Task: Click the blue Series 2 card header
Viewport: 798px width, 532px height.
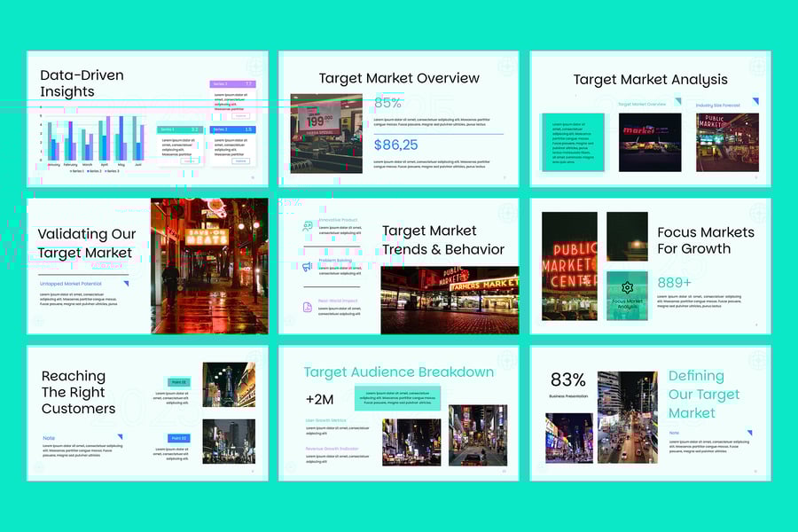Action: [x=232, y=129]
